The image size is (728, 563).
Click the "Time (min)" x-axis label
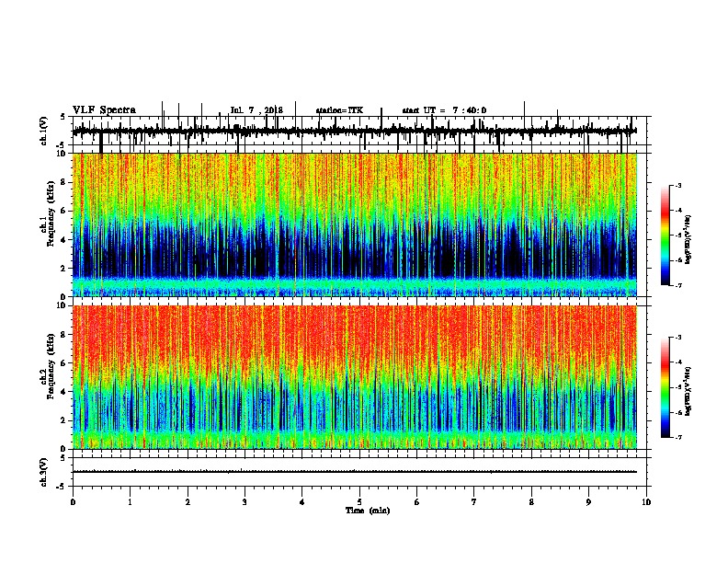tap(368, 511)
